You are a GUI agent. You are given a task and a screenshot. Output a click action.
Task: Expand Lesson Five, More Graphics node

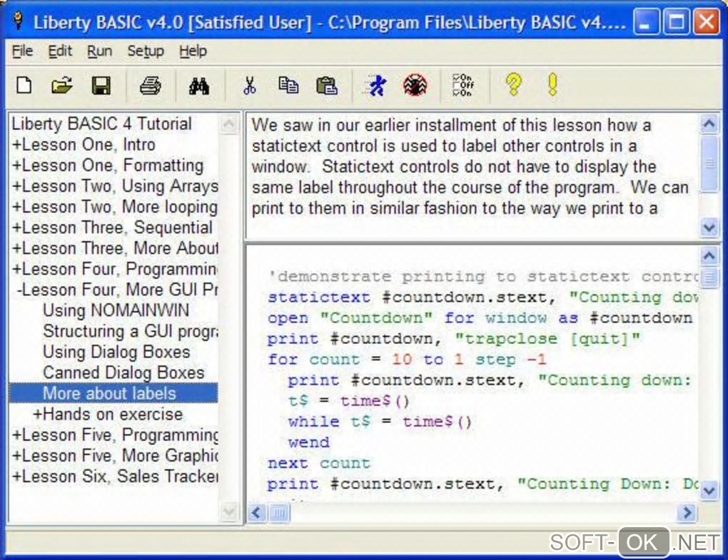click(16, 456)
